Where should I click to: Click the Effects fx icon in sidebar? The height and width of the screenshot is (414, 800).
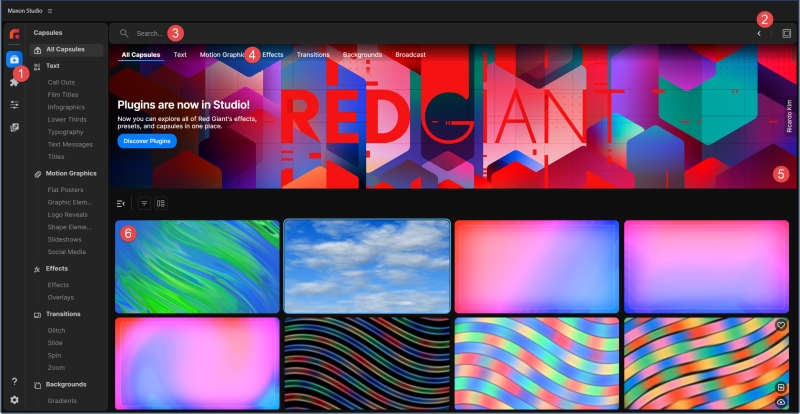(37, 269)
